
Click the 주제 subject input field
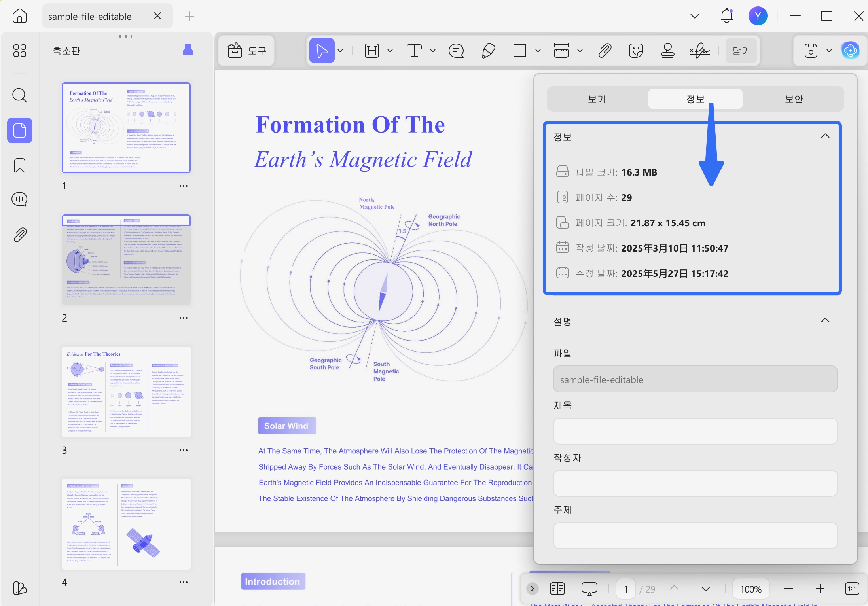coord(695,536)
